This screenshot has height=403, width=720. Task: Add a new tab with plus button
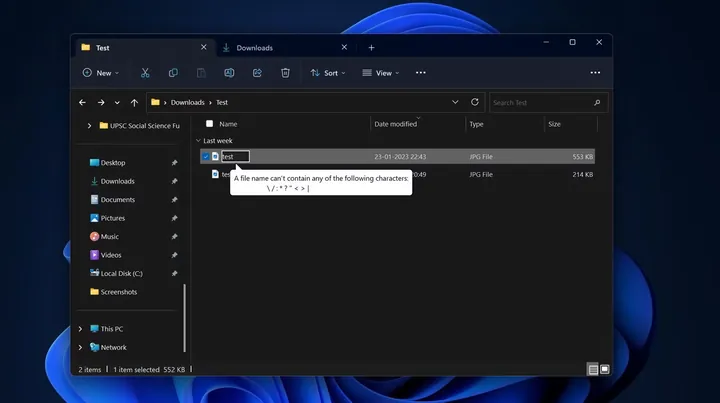click(371, 48)
